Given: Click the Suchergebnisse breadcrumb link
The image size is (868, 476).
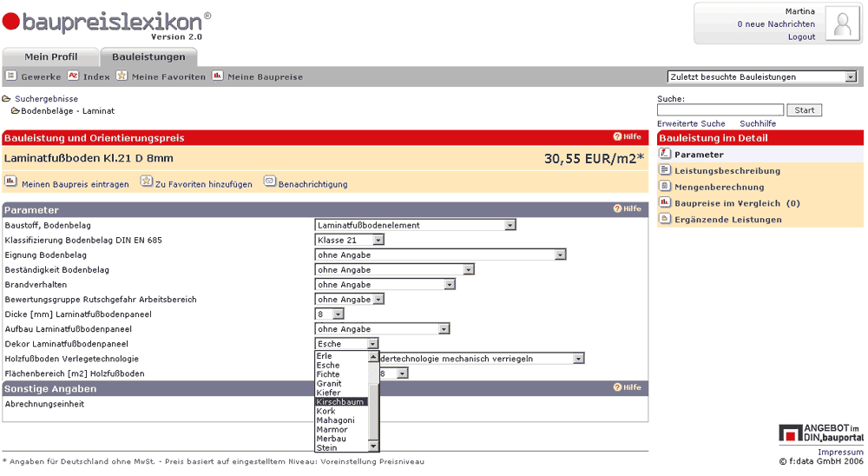Looking at the screenshot, I should coord(47,99).
